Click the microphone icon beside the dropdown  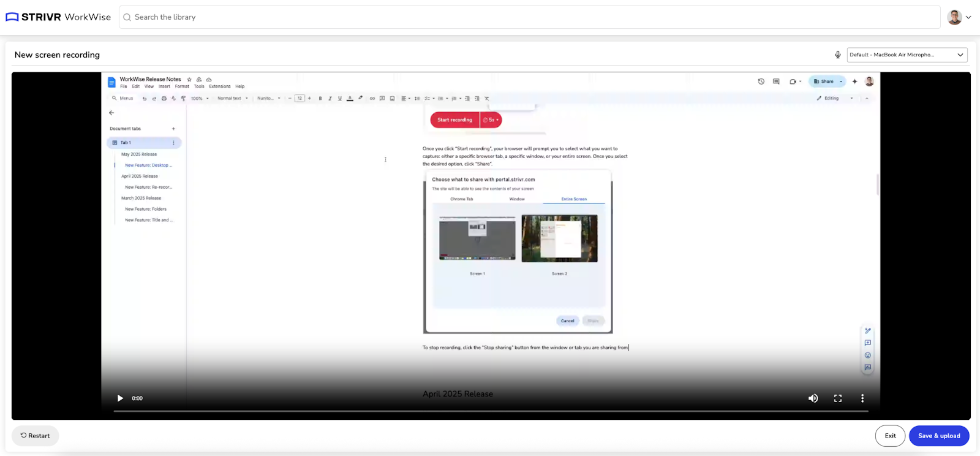click(x=838, y=55)
